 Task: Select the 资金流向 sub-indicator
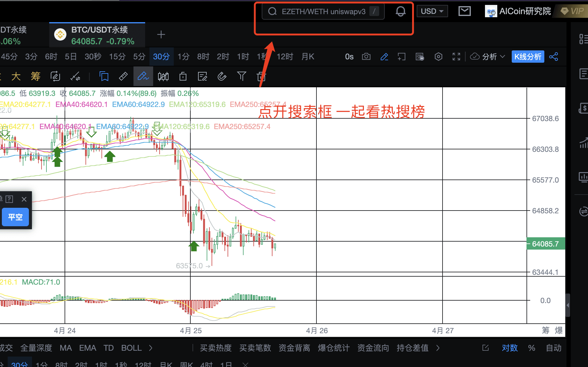(373, 348)
